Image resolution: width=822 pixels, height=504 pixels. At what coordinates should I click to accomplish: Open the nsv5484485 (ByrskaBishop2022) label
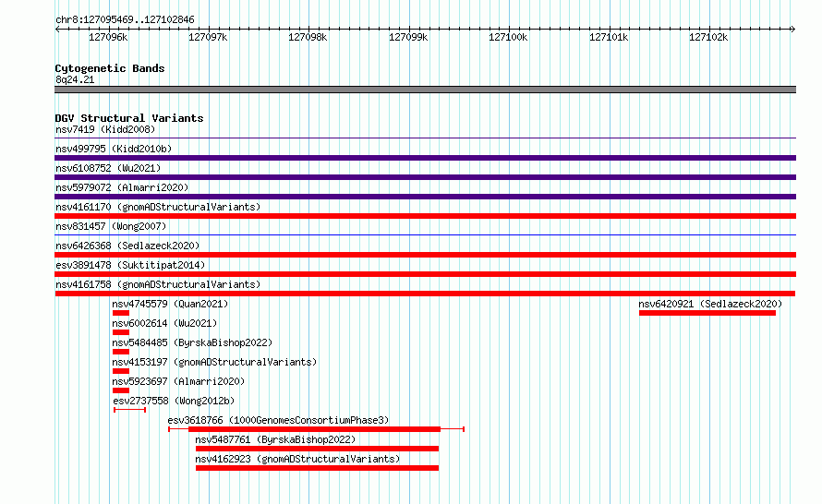click(x=192, y=342)
